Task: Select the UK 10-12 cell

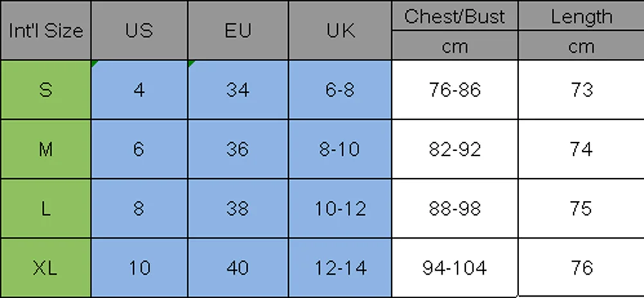Action: (x=340, y=209)
